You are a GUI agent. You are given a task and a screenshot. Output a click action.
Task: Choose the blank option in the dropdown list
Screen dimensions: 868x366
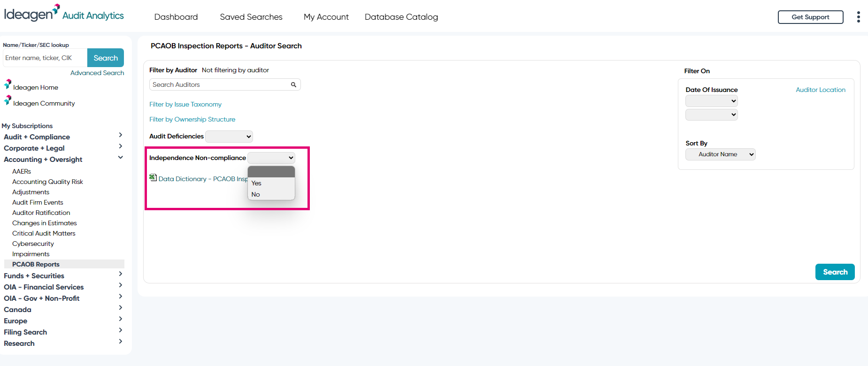click(x=271, y=172)
